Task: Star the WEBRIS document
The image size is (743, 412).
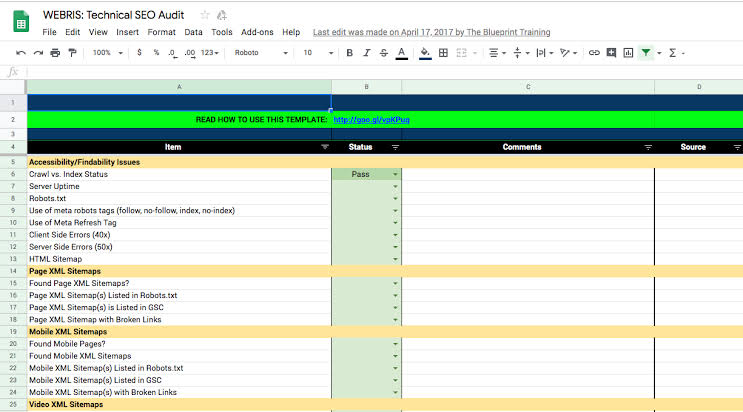Action: [x=205, y=15]
